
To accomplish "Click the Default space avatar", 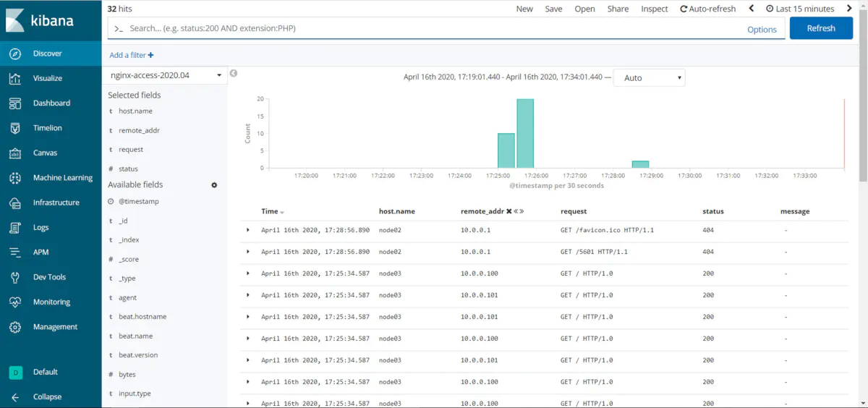I will (15, 372).
